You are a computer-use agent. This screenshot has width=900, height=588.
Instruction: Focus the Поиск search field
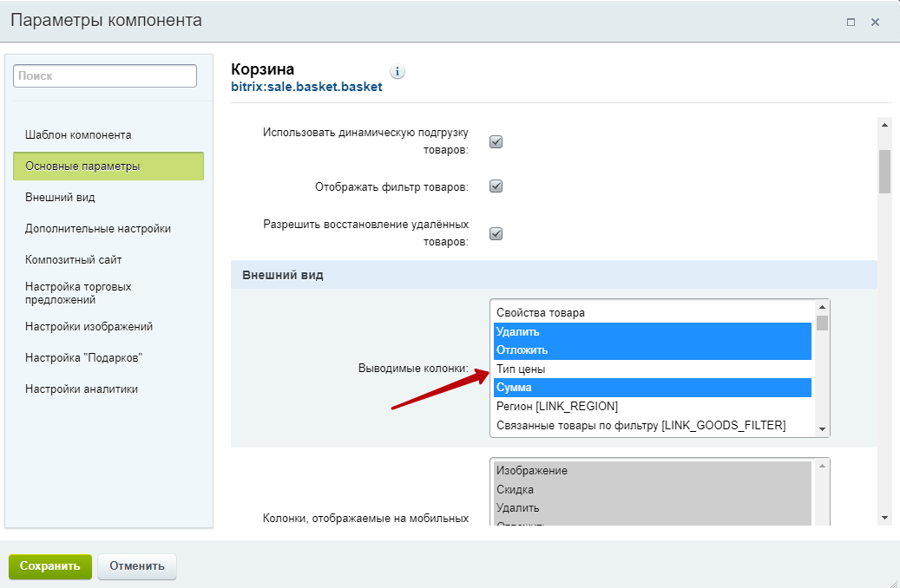[105, 76]
